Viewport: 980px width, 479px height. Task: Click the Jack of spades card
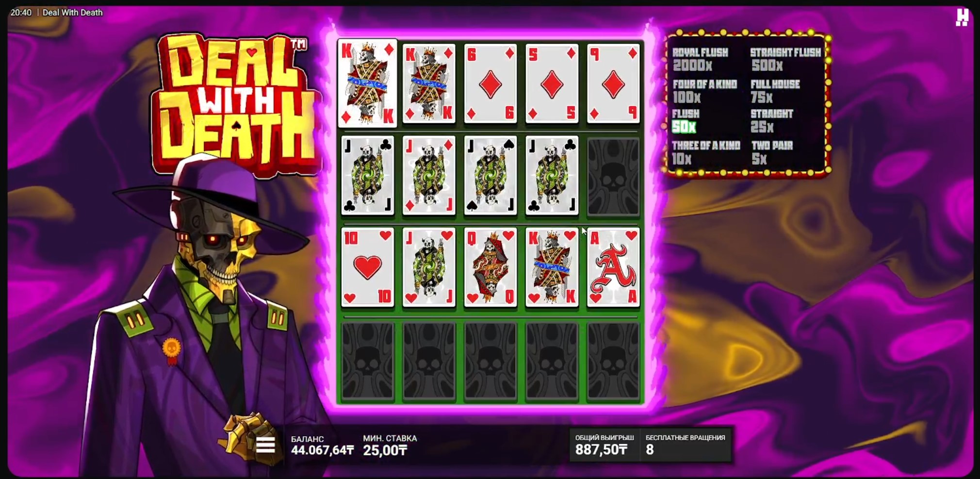[x=490, y=175]
